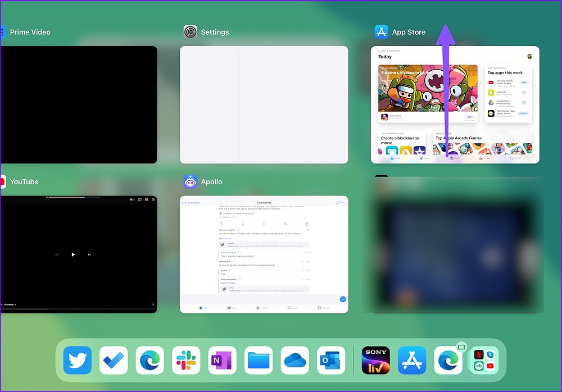This screenshot has width=562, height=392.
Task: Download Snapchat via its cloud icon
Action: [524, 93]
